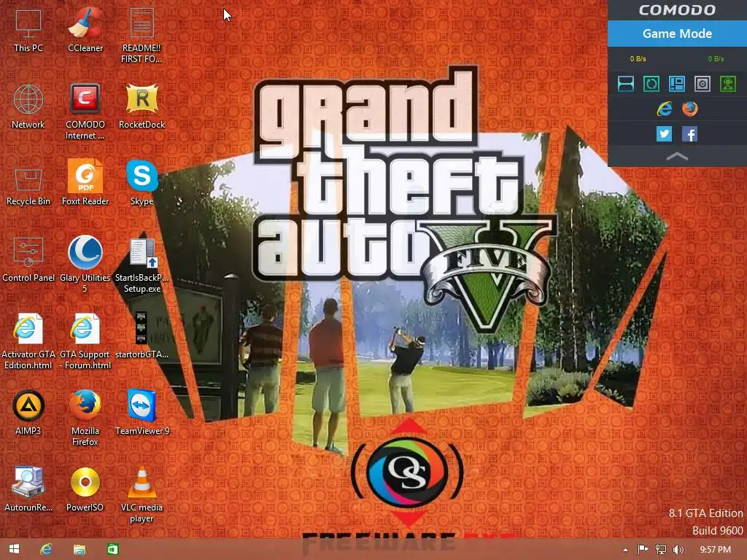The image size is (747, 560).
Task: Open Internet Explorer from the taskbar
Action: pyautogui.click(x=46, y=549)
